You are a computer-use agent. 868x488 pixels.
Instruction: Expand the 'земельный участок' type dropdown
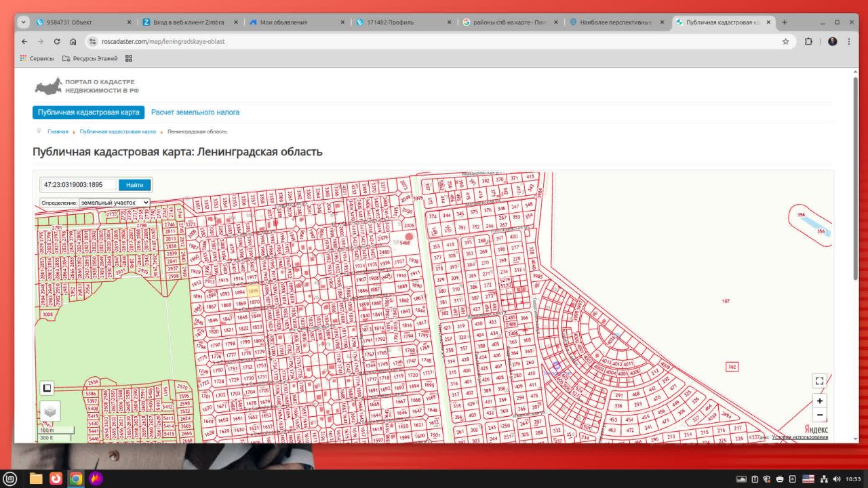[114, 203]
